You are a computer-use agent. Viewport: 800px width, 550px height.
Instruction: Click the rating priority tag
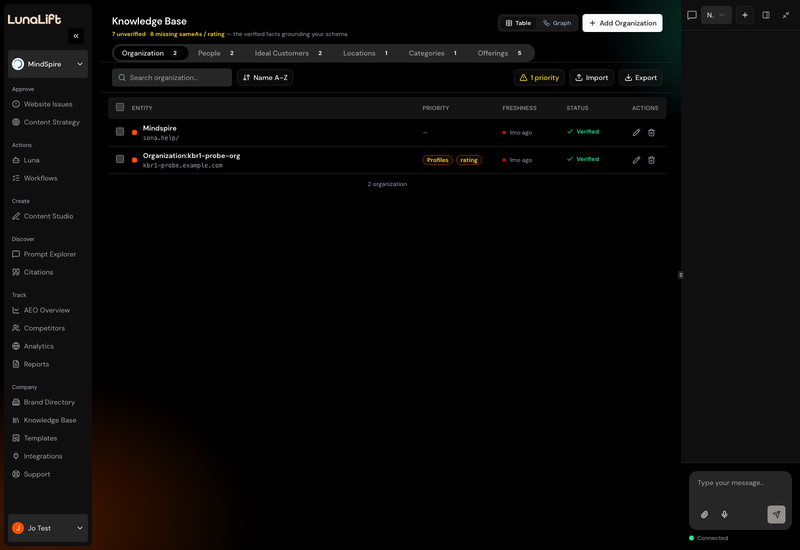[x=469, y=160]
